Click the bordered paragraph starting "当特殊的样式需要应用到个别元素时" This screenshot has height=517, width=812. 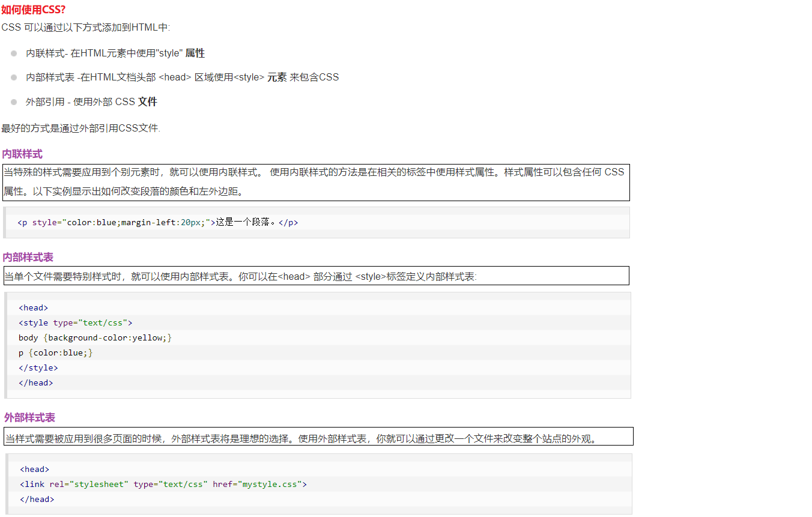point(315,182)
